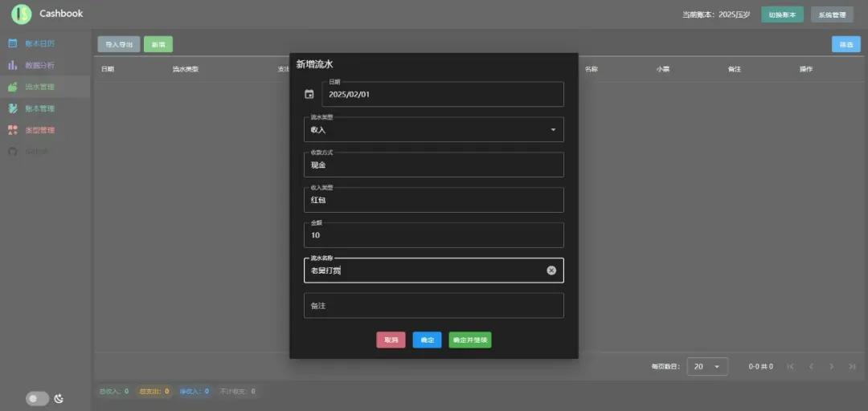Click the 类型管理 shapes icon in sidebar

13,130
